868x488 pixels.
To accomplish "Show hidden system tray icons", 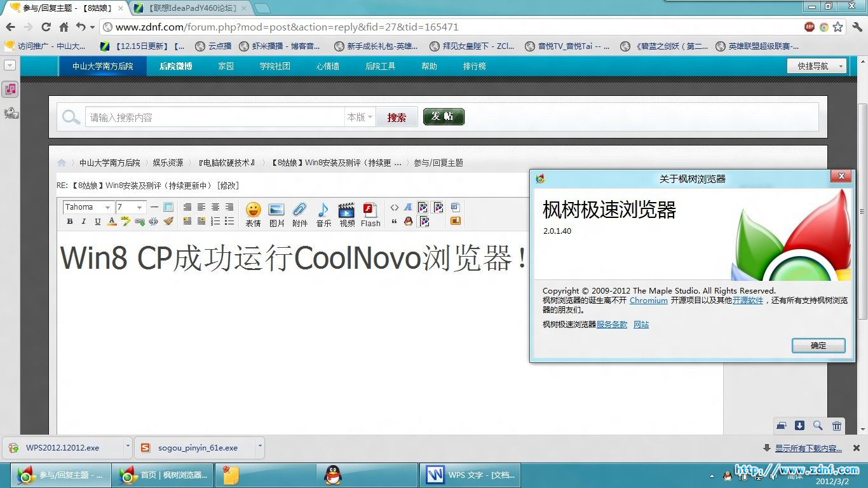I will click(712, 475).
